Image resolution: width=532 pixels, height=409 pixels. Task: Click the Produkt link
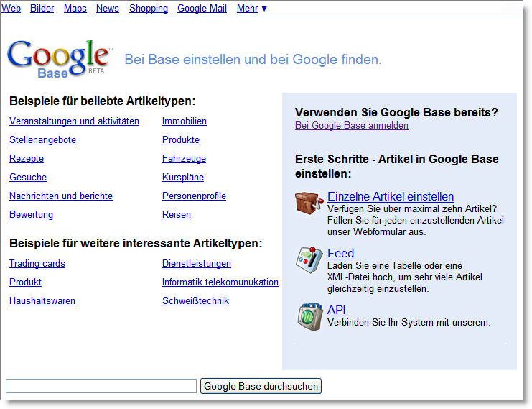coord(25,282)
